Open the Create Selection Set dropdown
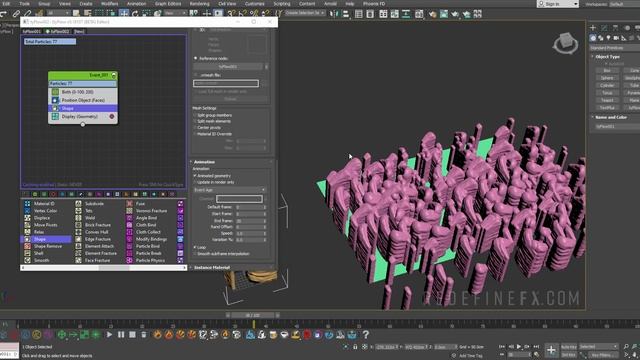This screenshot has width=640, height=360. (x=304, y=13)
